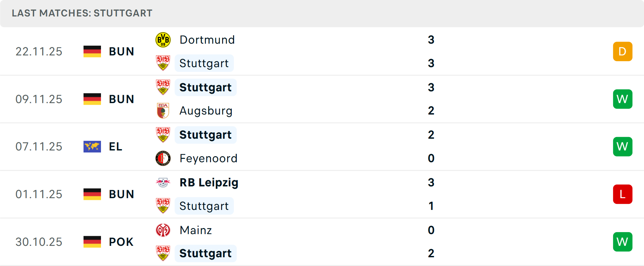Click the red L loss badge
Viewport: 644px width, 266px height.
pos(623,194)
